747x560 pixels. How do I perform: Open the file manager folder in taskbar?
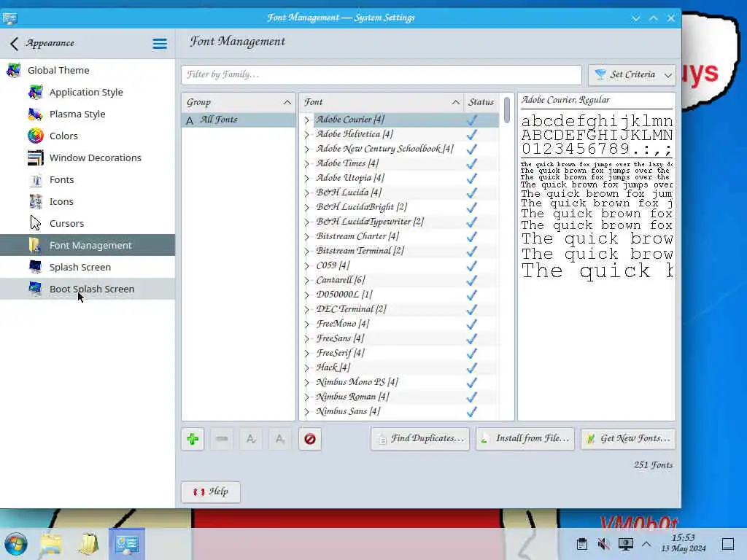pyautogui.click(x=51, y=544)
